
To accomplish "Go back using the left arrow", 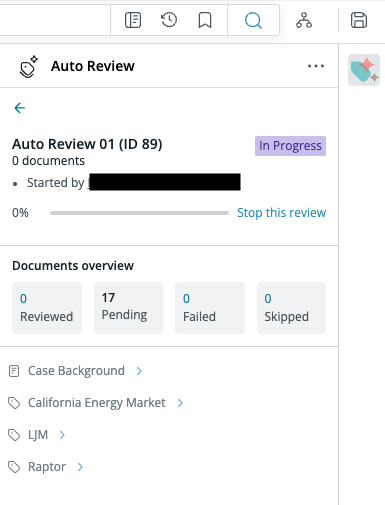I will [20, 108].
